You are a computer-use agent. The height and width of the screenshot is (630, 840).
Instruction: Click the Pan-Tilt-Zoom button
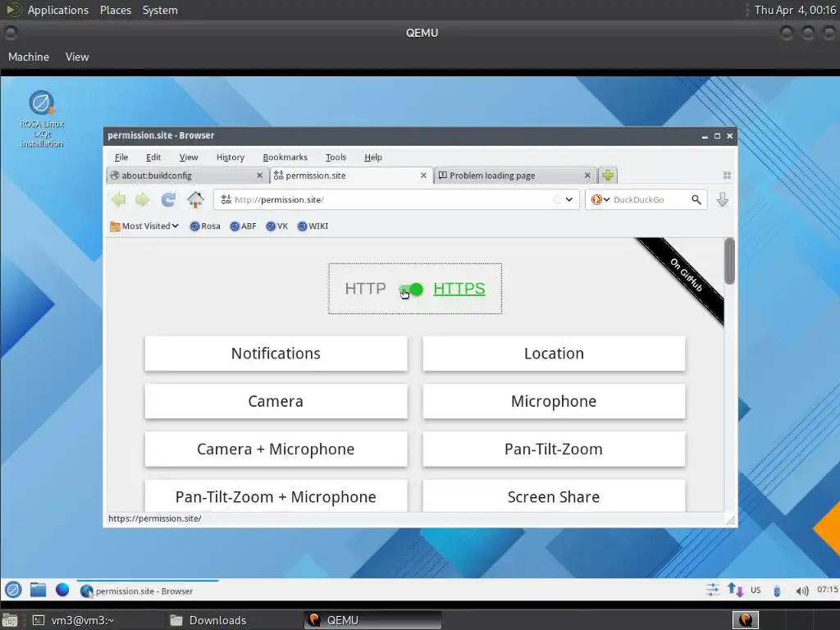point(554,449)
